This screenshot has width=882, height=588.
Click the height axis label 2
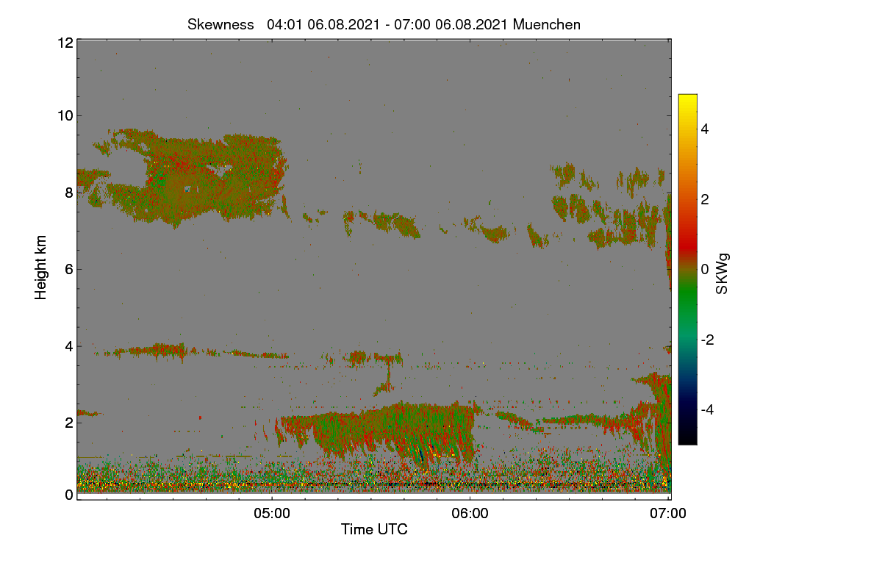tap(69, 423)
